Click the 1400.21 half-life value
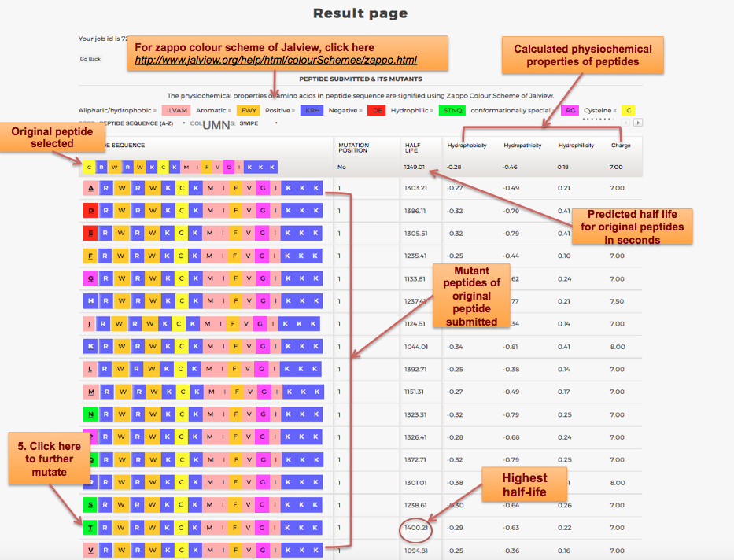This screenshot has width=734, height=560. pyautogui.click(x=415, y=528)
